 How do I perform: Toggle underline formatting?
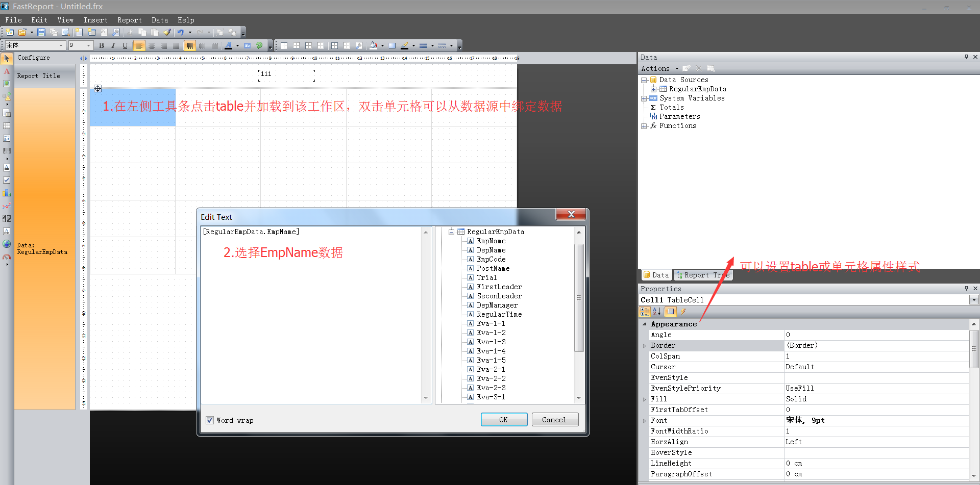click(125, 45)
